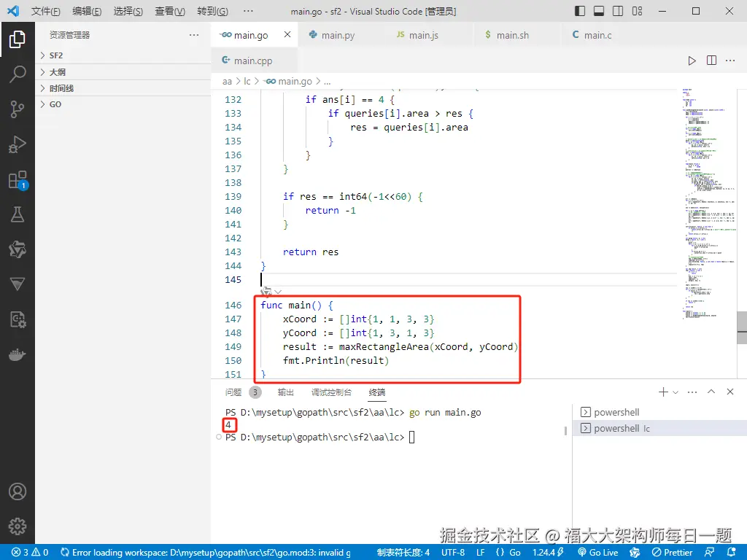This screenshot has width=747, height=560.
Task: Open the 查看(V) menu
Action: pyautogui.click(x=169, y=11)
